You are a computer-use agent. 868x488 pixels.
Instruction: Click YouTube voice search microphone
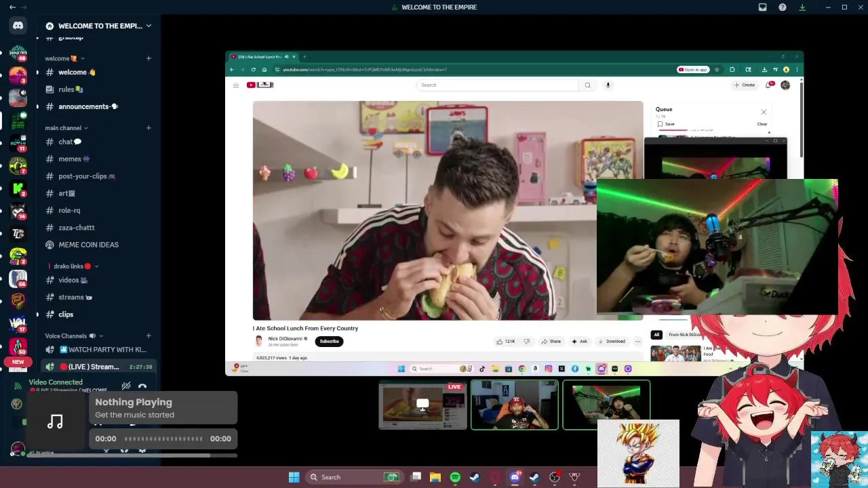(x=608, y=85)
